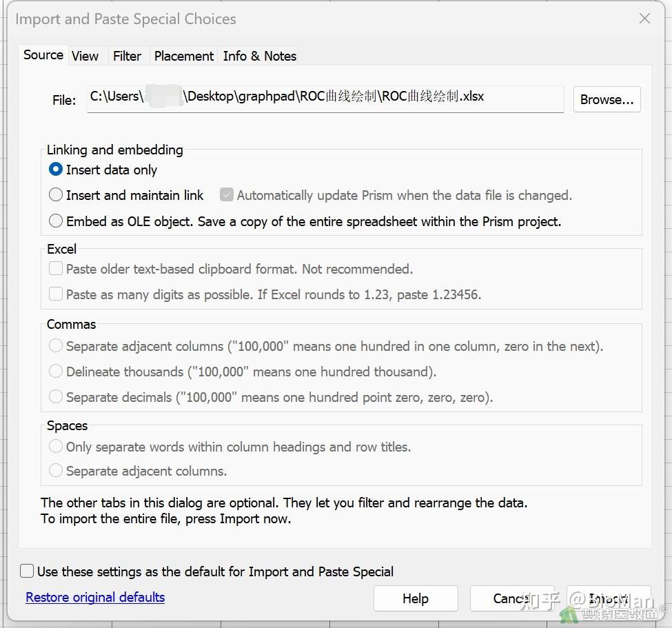Image resolution: width=672 pixels, height=628 pixels.
Task: Open the View tab
Action: [85, 57]
